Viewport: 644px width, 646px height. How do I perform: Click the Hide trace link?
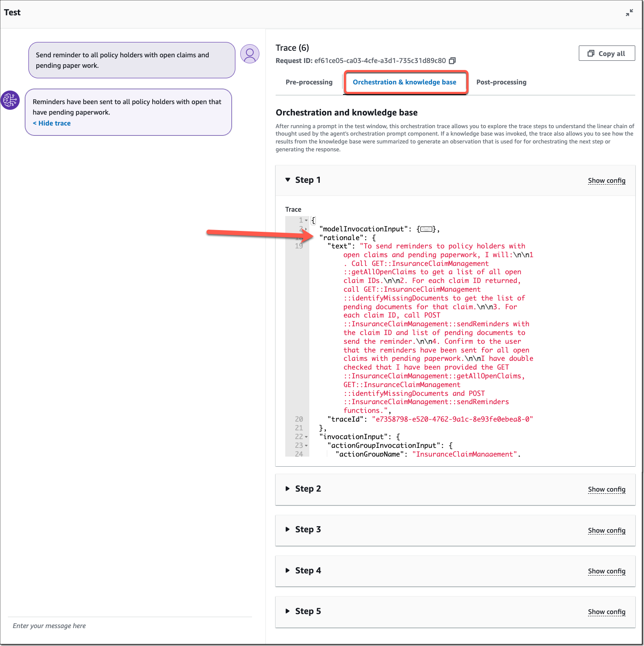52,123
